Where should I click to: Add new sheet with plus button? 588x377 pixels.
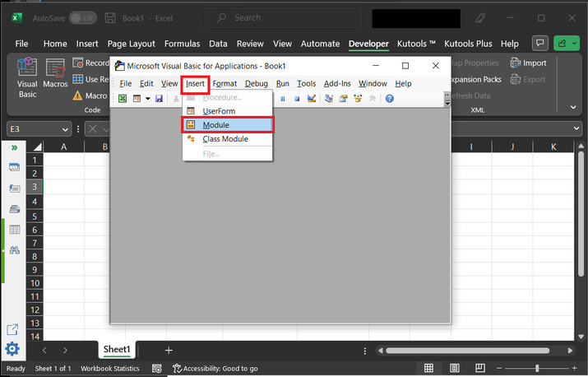click(x=169, y=351)
